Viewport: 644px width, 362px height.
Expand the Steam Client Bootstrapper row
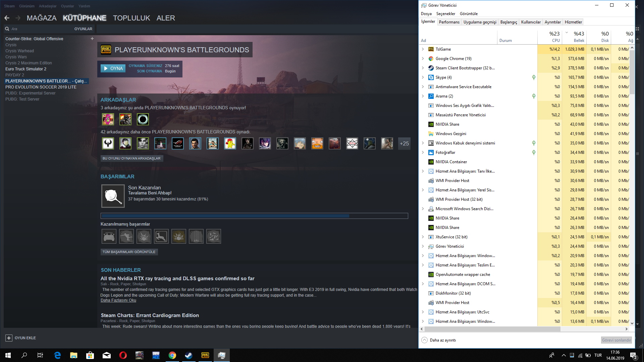423,68
